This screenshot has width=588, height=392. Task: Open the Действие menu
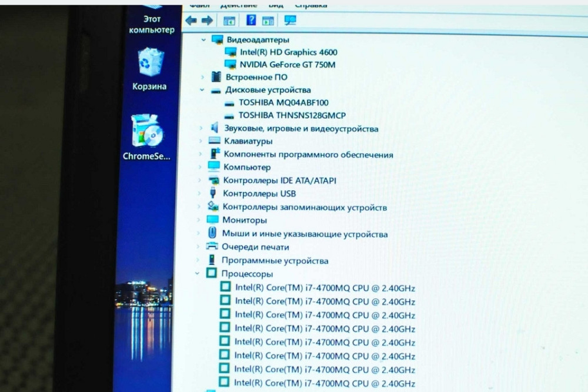coord(222,5)
